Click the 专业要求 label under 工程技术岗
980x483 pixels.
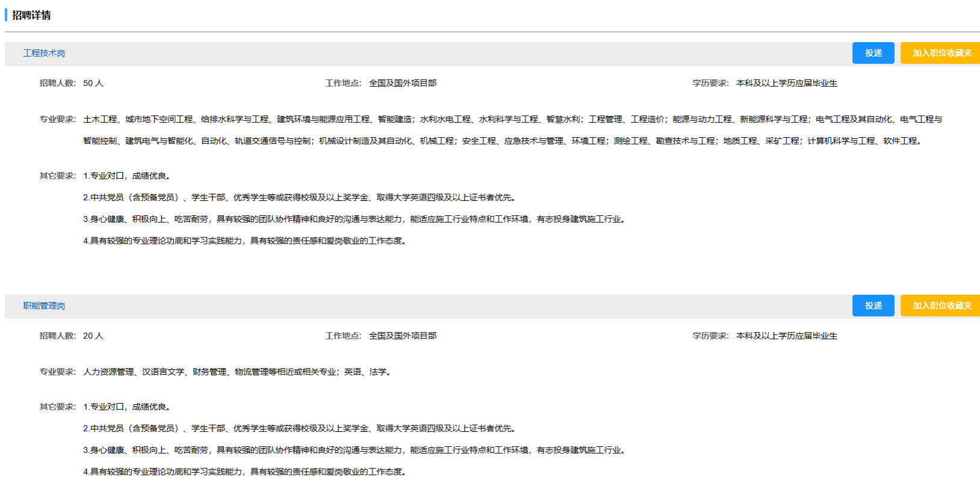[57, 120]
